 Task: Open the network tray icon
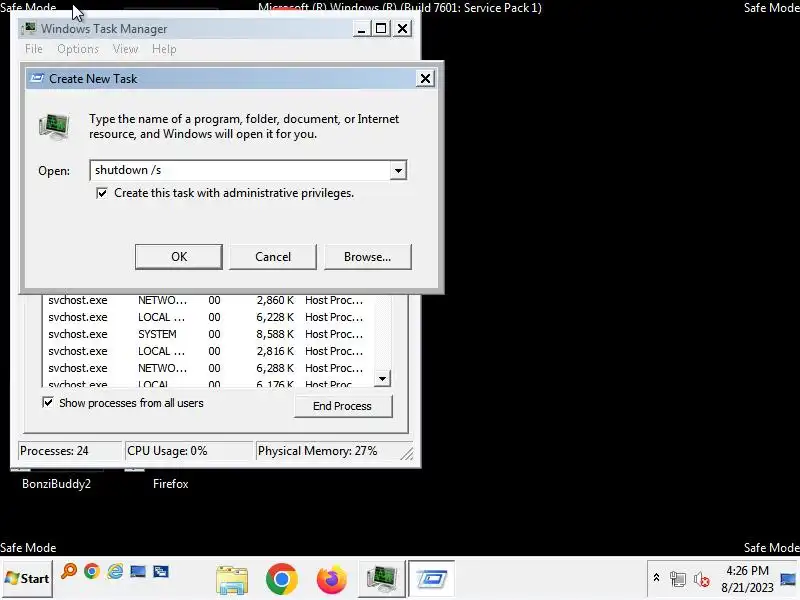678,579
